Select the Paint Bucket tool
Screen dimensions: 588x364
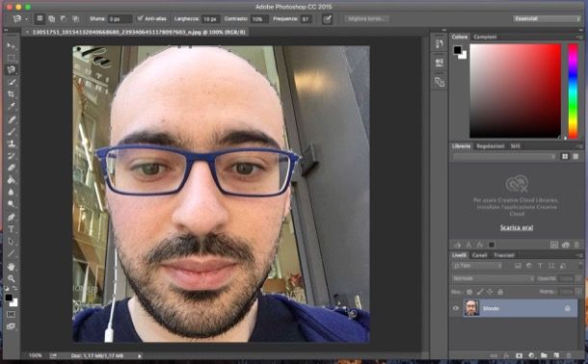(11, 180)
